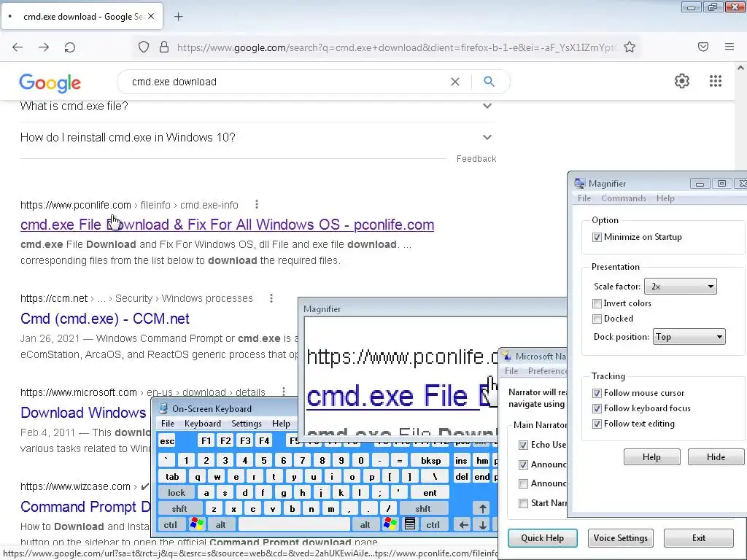
Task: Open the Scale factor 2x dropdown
Action: tap(681, 286)
